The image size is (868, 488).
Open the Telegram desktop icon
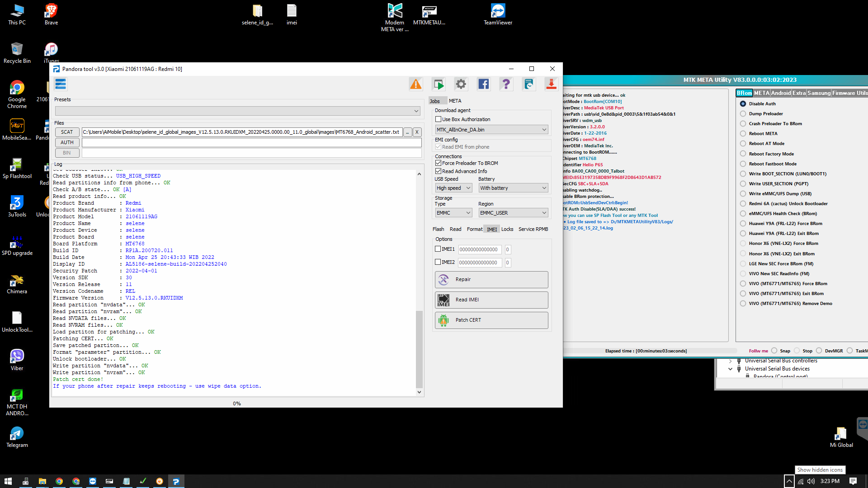(17, 437)
